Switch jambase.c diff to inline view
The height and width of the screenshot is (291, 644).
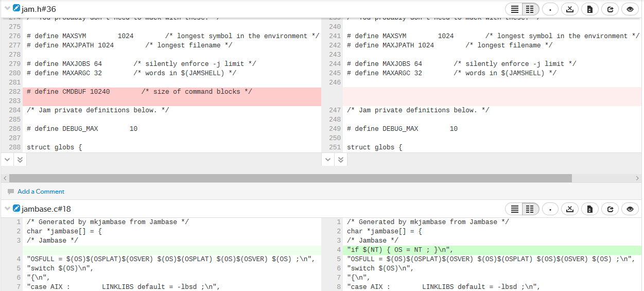[514, 209]
